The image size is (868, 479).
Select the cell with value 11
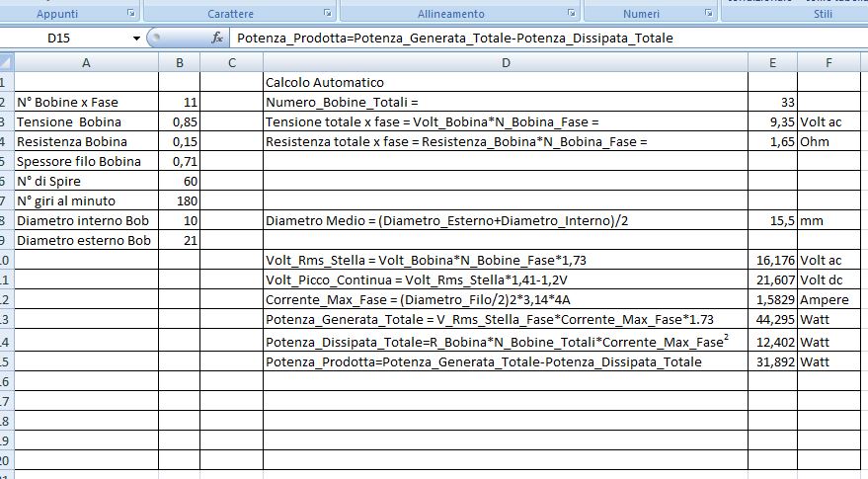[x=180, y=102]
